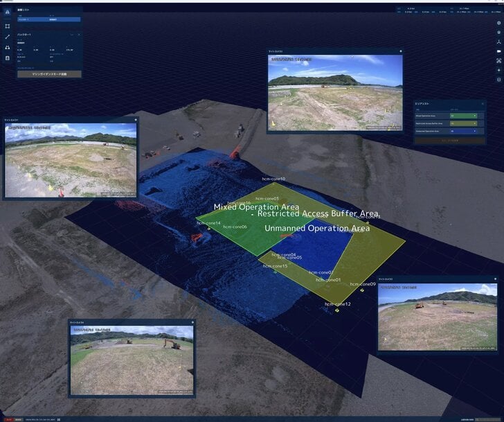Click the hcm-cone05 marker label
The image size is (504, 422).
pyautogui.click(x=290, y=258)
